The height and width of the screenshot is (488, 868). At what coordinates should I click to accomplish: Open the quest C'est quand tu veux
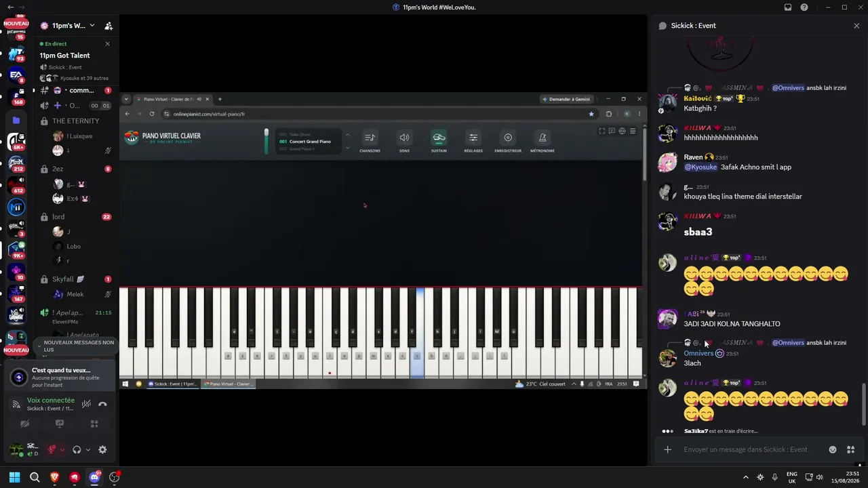coord(60,378)
